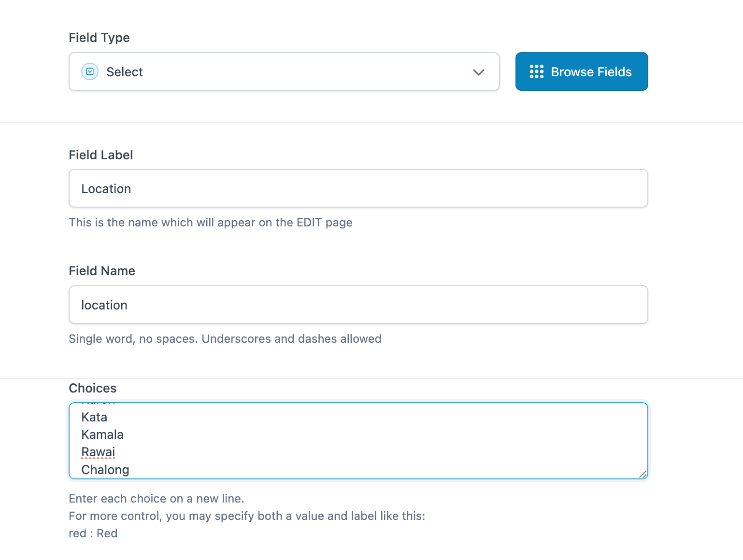Place cursor on the Kamala choice line
The image size is (743, 560).
[102, 434]
